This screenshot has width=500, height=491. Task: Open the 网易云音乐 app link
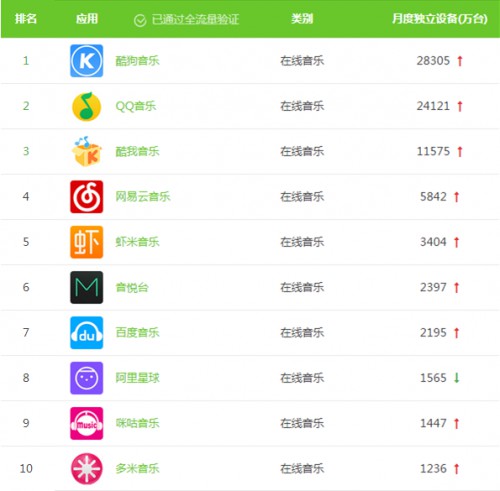tap(143, 197)
